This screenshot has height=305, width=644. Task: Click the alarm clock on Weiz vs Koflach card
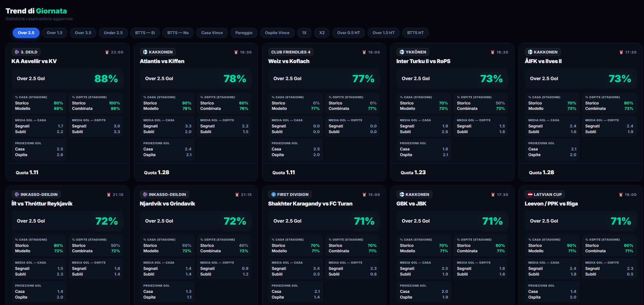click(x=364, y=52)
